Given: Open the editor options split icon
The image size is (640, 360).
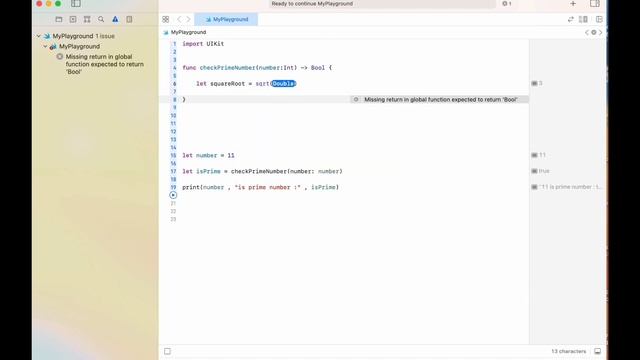Looking at the screenshot, I should pos(583,19).
